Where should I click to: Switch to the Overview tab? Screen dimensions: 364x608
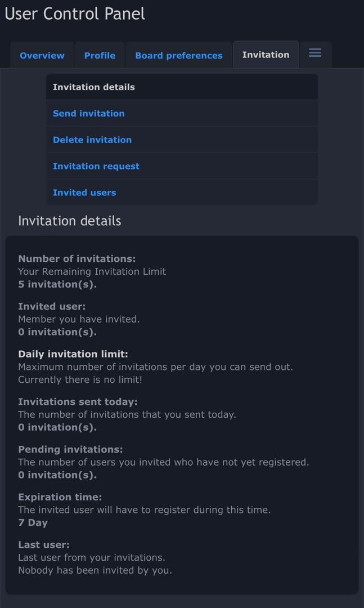coord(42,56)
